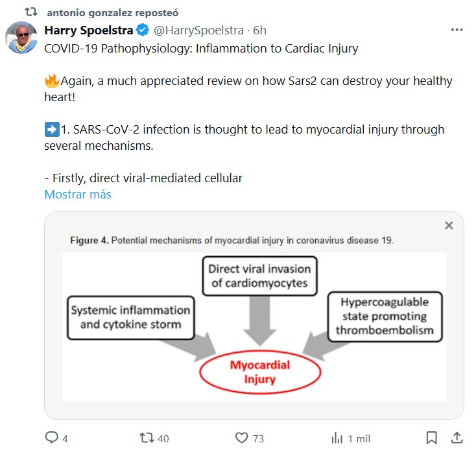Open Harry Spoelstra's profile avatar
Image resolution: width=476 pixels, height=454 pixels.
21,38
